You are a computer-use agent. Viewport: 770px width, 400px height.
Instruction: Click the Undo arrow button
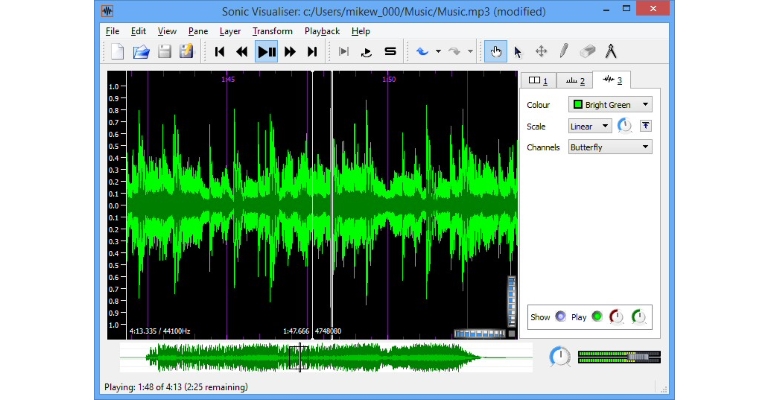[x=422, y=52]
